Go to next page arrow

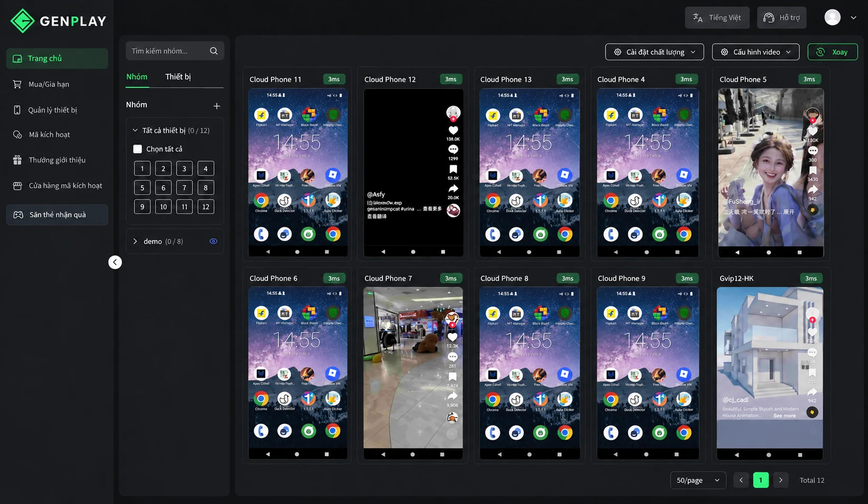tap(780, 480)
